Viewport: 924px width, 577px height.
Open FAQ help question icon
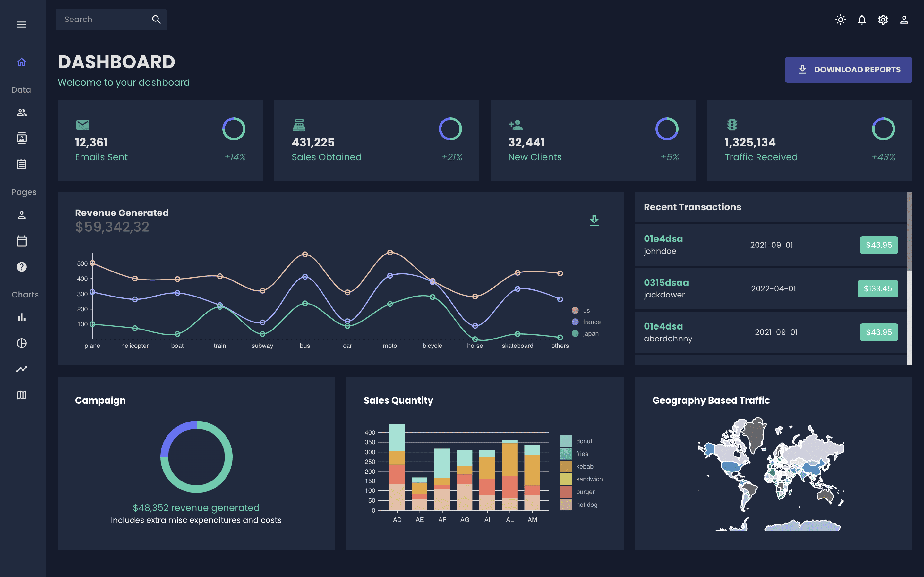(22, 267)
